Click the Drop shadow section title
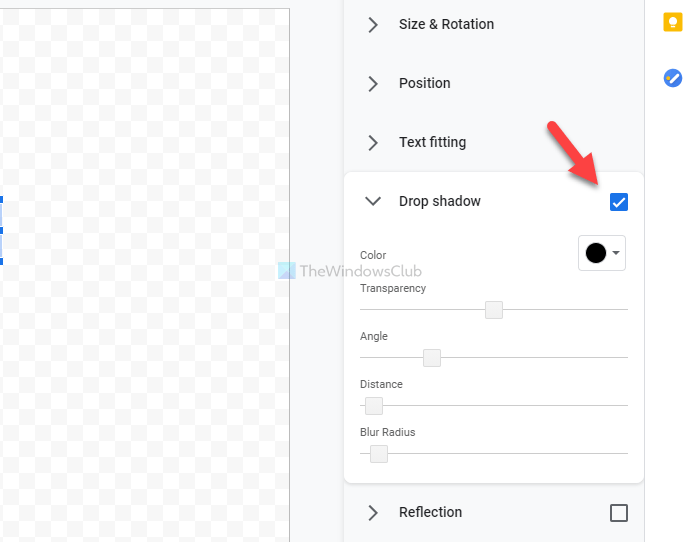Image resolution: width=700 pixels, height=542 pixels. (439, 202)
